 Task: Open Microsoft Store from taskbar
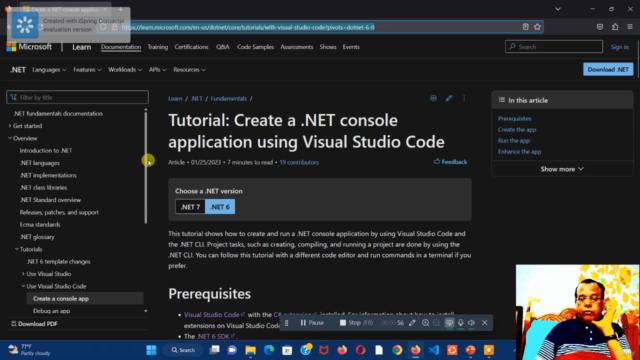[x=287, y=350]
